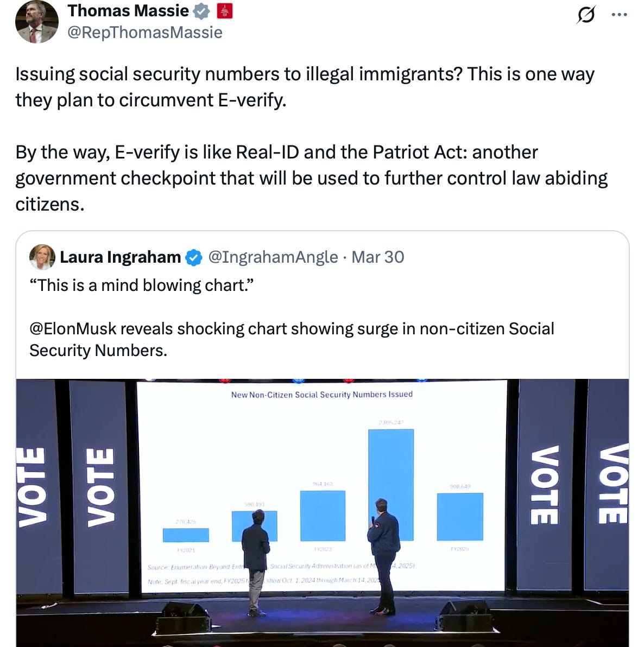Click Thomas Massie's blue verified badge

tap(201, 11)
